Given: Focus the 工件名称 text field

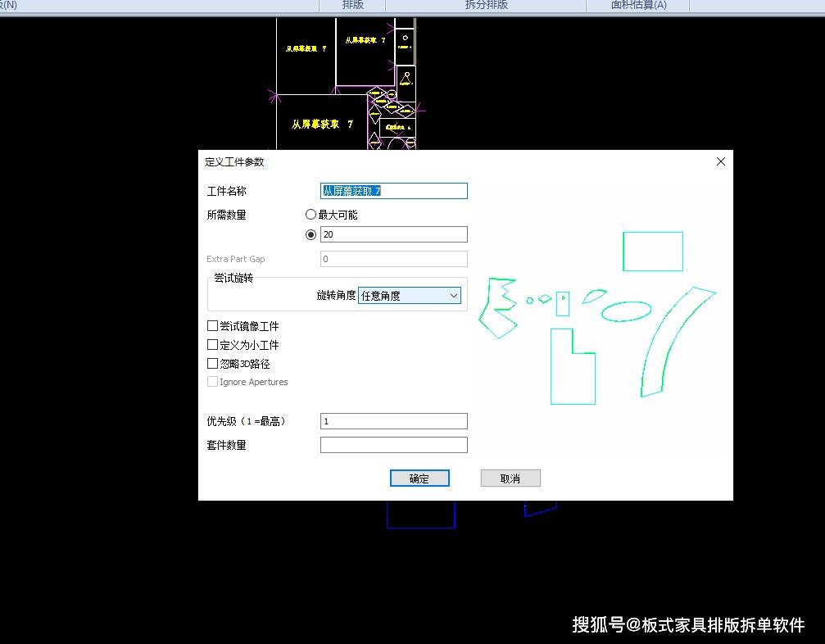Looking at the screenshot, I should pyautogui.click(x=393, y=191).
